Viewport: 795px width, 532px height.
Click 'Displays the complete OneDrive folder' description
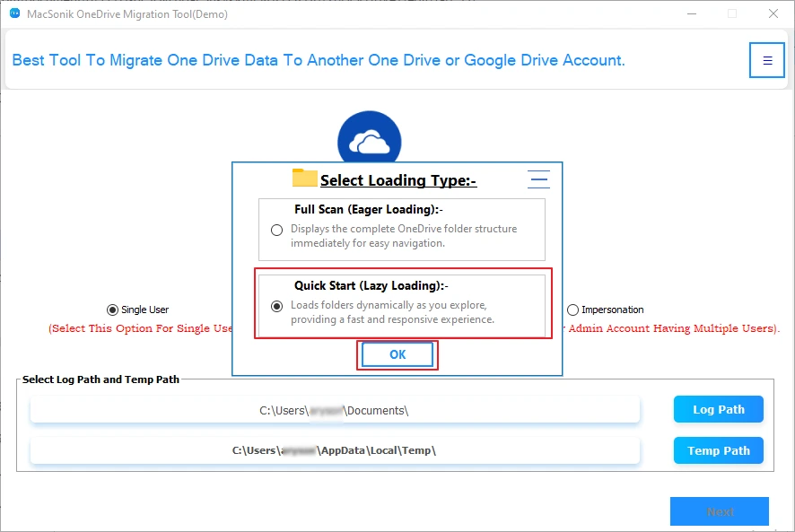404,236
